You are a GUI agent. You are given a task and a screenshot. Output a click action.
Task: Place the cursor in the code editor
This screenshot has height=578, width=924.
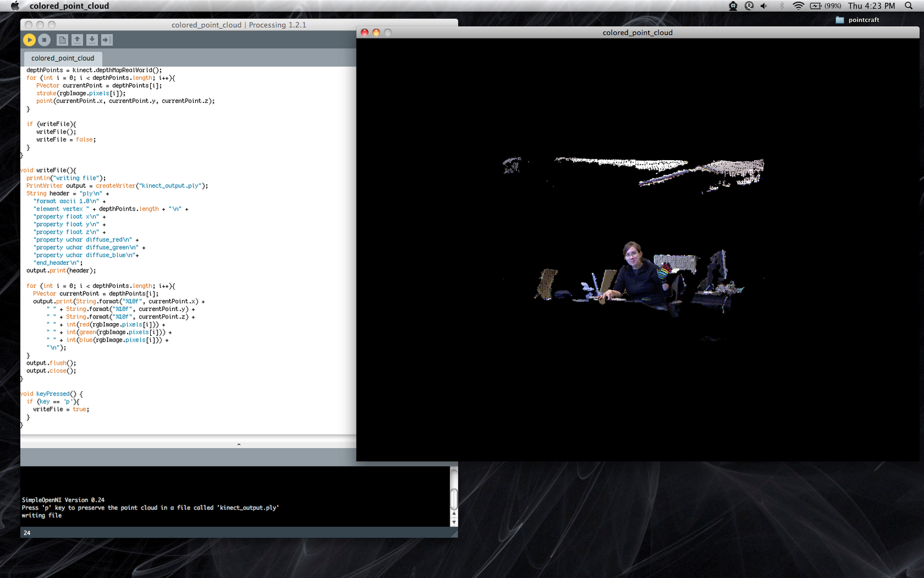pos(173,231)
